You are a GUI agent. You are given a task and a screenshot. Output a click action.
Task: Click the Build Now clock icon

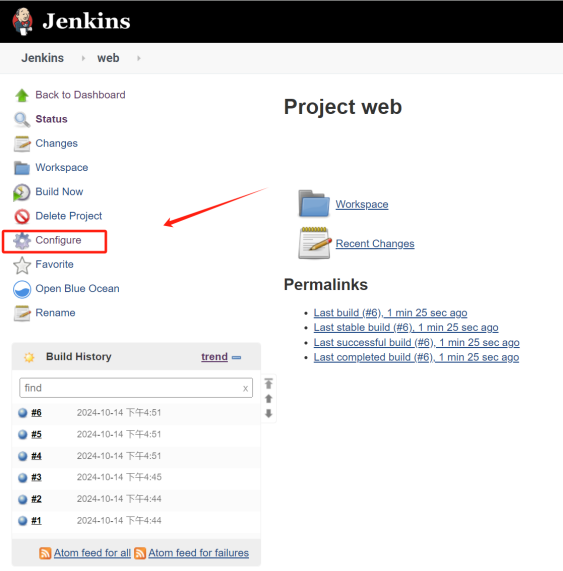[x=21, y=192]
